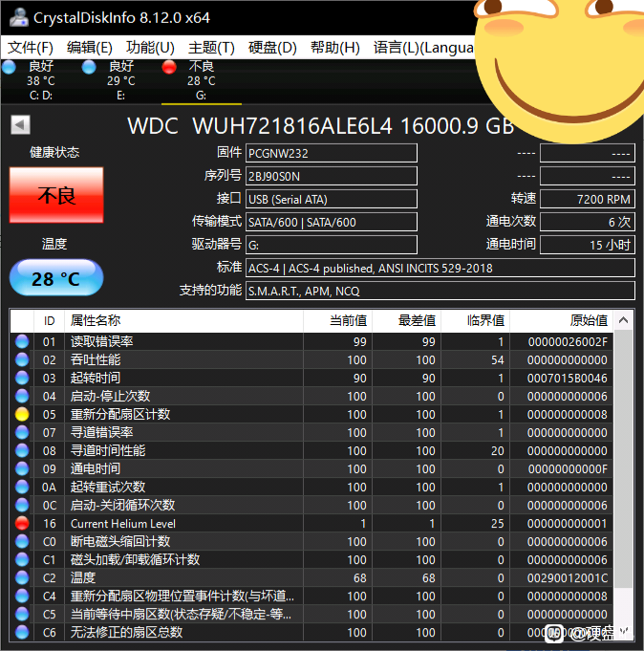Click status icon of row C5 当前等待中扇区数

[22, 614]
